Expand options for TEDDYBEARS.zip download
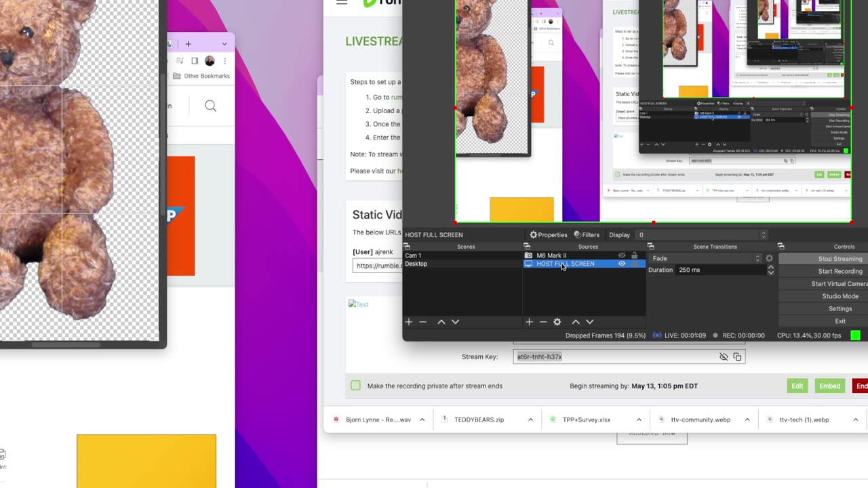The image size is (868, 488). (530, 420)
